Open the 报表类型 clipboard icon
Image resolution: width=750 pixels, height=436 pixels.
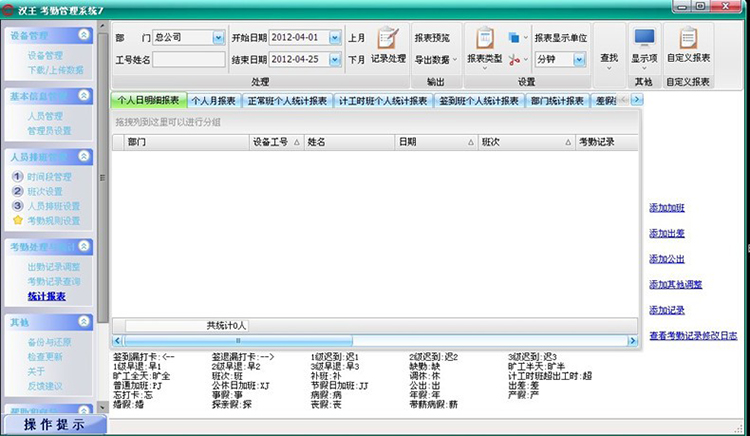(x=485, y=38)
